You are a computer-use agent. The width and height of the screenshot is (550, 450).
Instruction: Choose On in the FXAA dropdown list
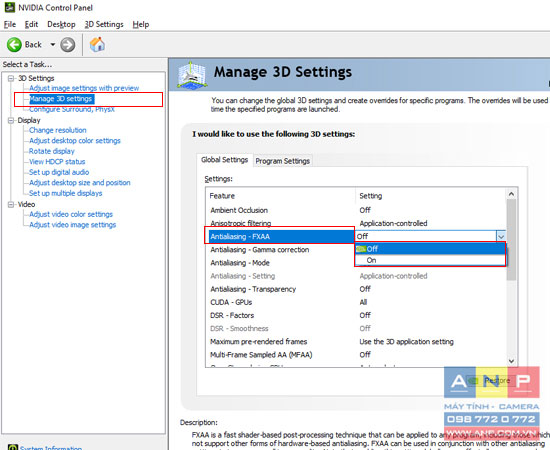click(x=430, y=260)
